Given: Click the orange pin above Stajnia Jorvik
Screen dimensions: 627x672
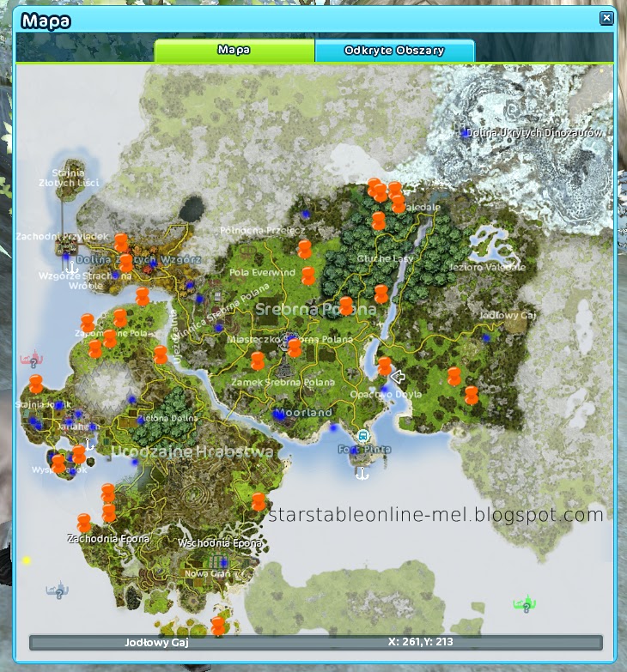Looking at the screenshot, I should [x=36, y=384].
